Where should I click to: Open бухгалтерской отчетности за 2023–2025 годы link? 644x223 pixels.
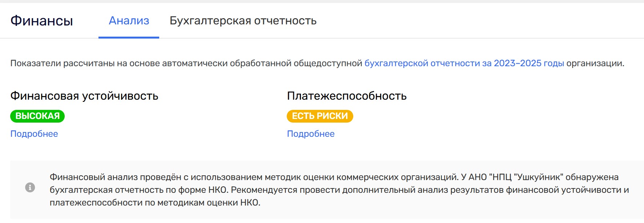[464, 63]
